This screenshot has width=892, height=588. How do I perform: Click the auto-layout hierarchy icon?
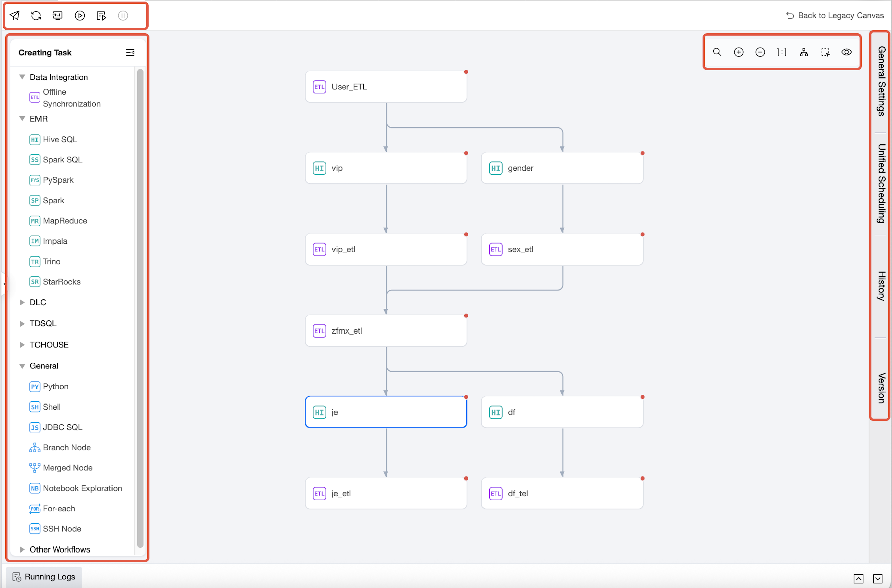(804, 52)
